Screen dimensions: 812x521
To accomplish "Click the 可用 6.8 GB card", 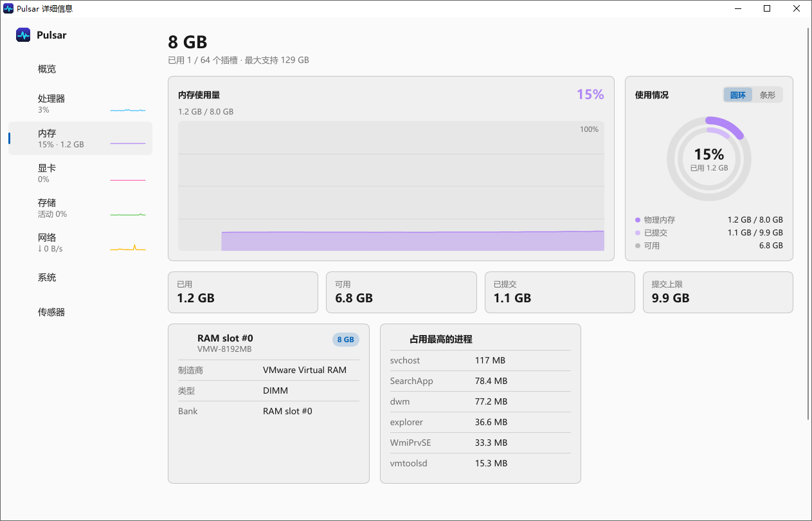I will [401, 292].
